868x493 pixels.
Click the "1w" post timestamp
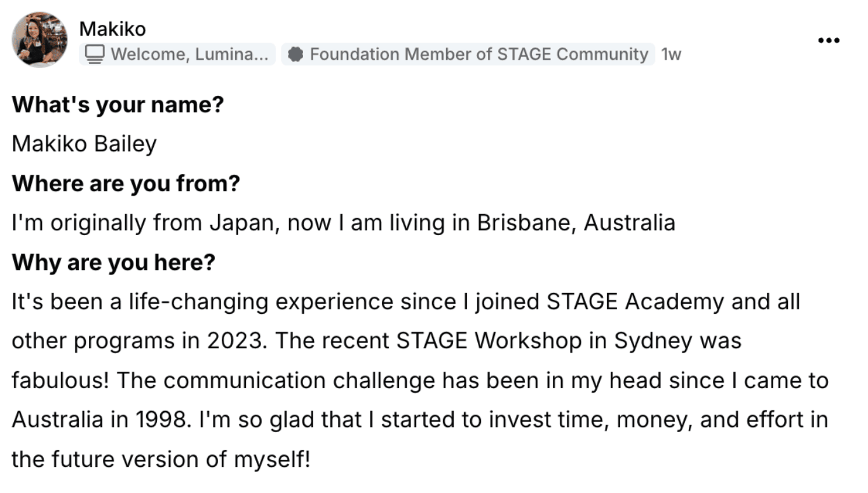(x=671, y=55)
